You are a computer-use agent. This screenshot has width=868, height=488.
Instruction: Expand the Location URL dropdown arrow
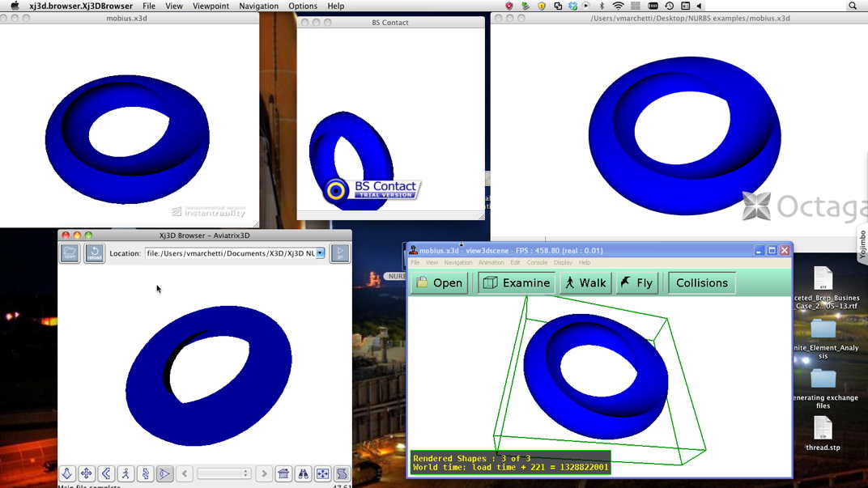321,253
